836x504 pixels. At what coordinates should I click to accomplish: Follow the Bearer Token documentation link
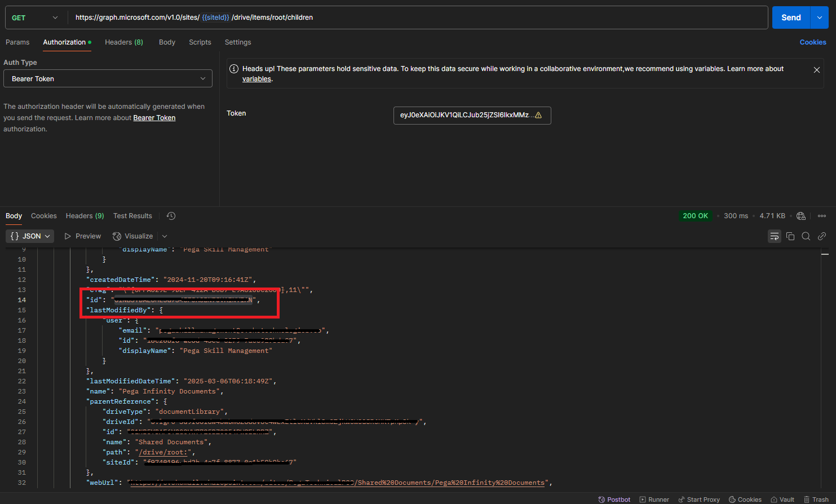[154, 118]
